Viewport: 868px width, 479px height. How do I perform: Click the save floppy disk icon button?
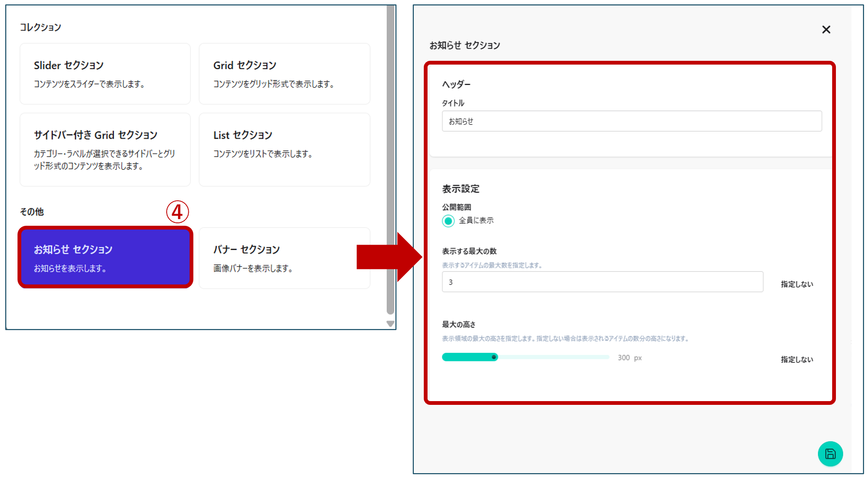[830, 454]
